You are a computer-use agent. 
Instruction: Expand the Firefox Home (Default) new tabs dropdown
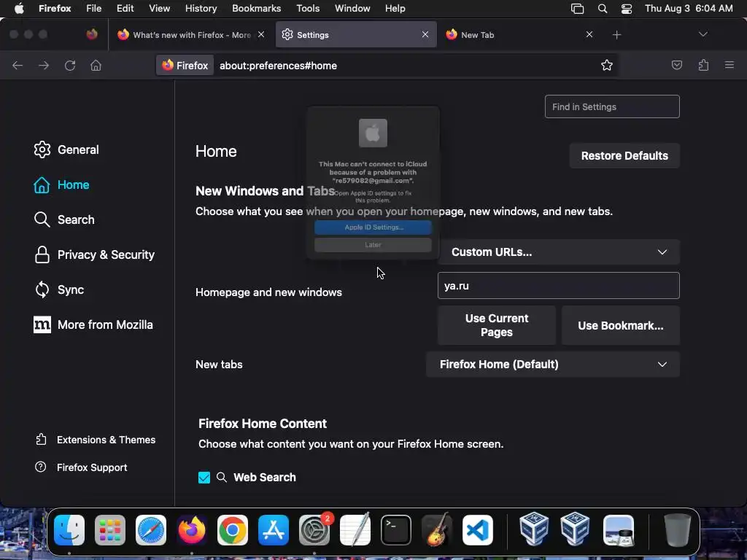[x=553, y=365]
